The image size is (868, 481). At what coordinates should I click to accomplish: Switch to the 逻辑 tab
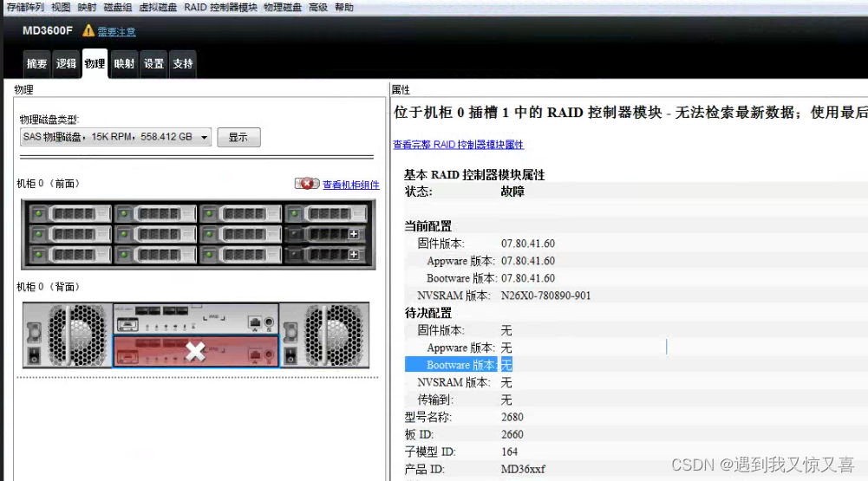click(x=66, y=63)
